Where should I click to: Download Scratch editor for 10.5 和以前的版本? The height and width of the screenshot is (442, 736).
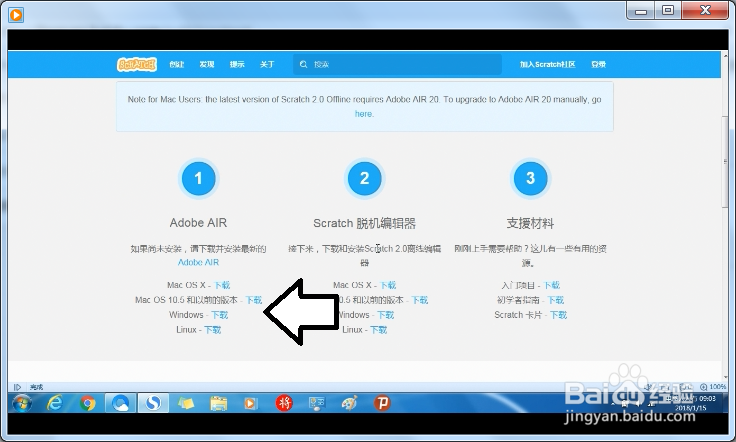tap(420, 300)
